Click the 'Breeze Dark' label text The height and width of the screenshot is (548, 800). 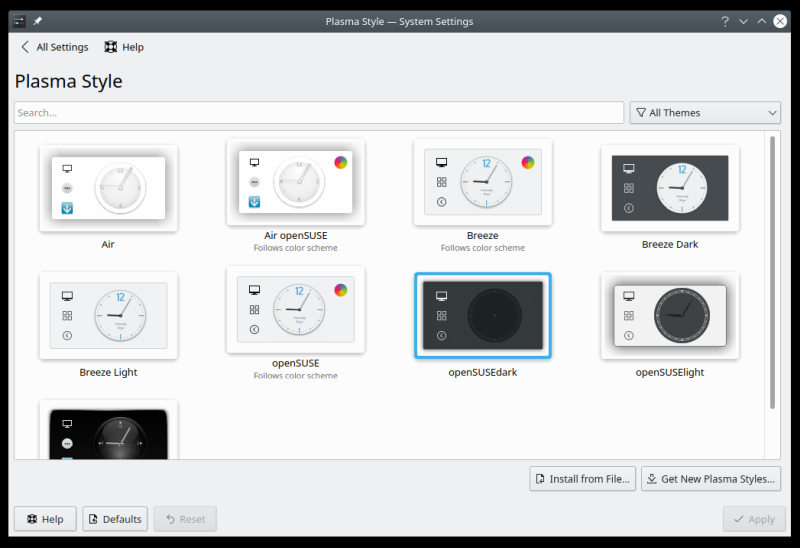click(x=670, y=244)
